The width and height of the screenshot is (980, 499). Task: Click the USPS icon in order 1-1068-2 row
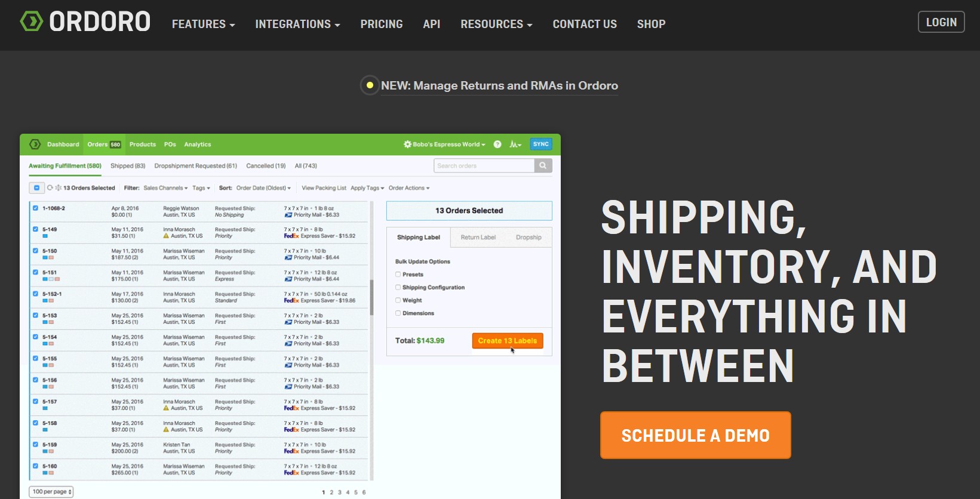tap(288, 215)
